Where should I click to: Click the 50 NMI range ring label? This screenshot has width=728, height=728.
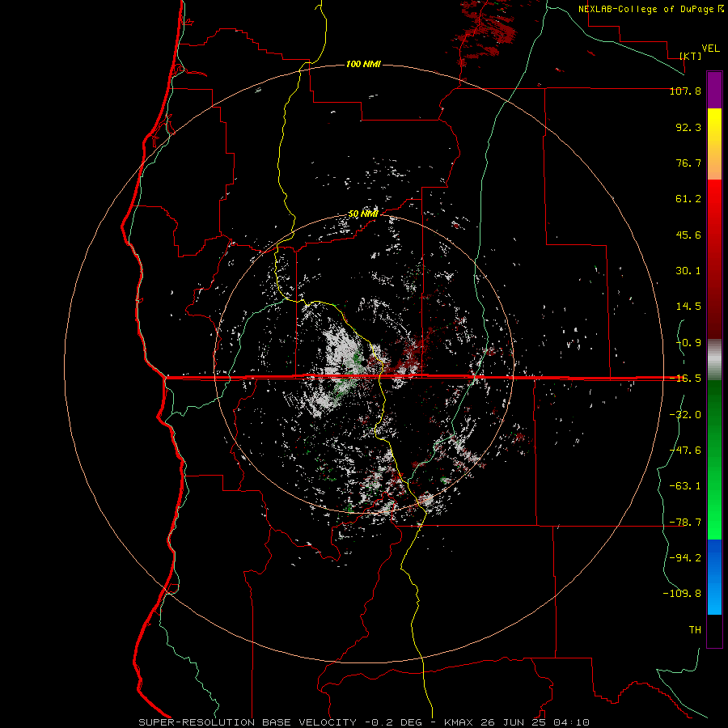point(363,214)
